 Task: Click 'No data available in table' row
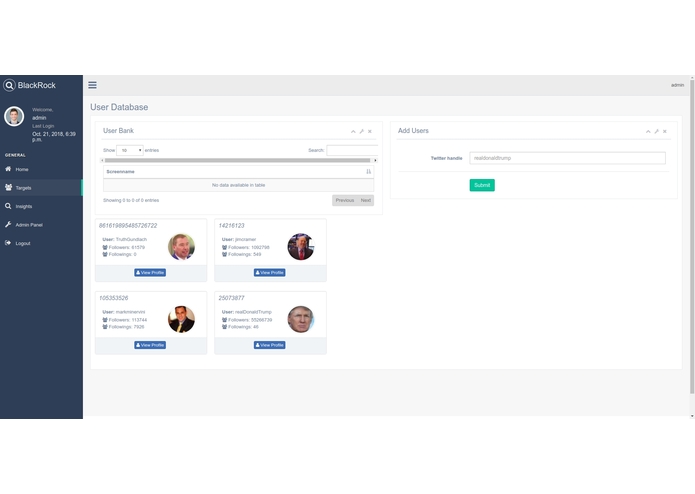tap(238, 185)
